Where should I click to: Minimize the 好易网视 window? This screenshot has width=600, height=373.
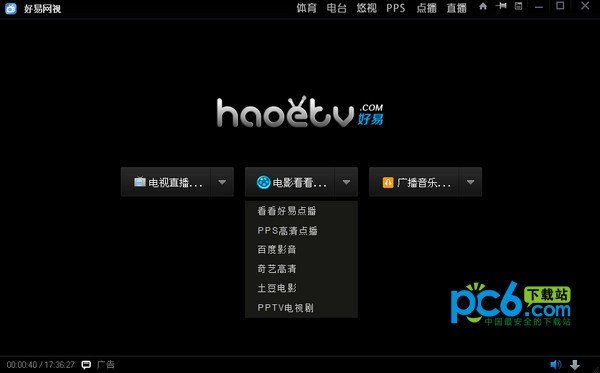539,7
